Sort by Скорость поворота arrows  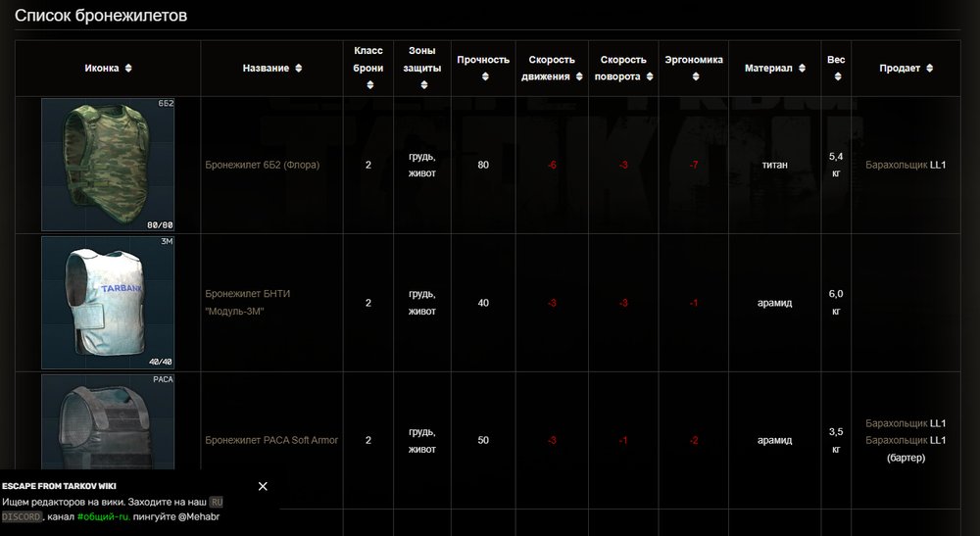coord(650,76)
